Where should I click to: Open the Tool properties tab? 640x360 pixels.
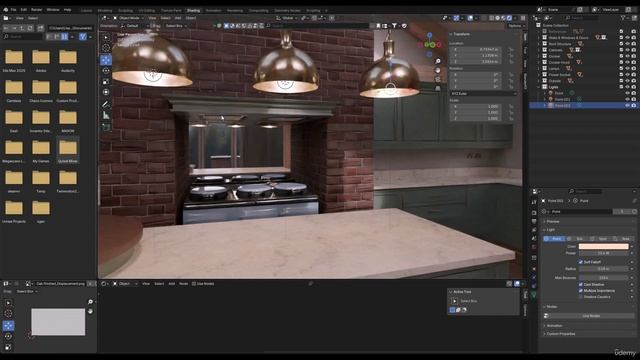point(534,202)
